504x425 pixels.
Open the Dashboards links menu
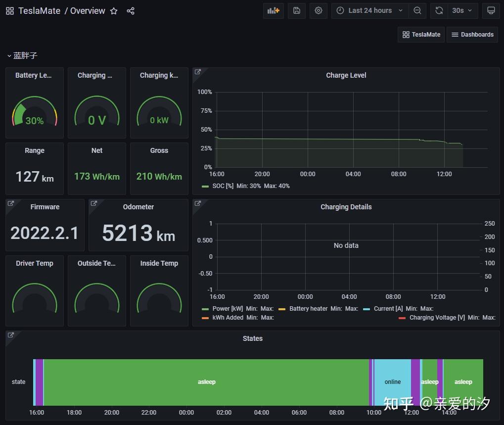[472, 35]
